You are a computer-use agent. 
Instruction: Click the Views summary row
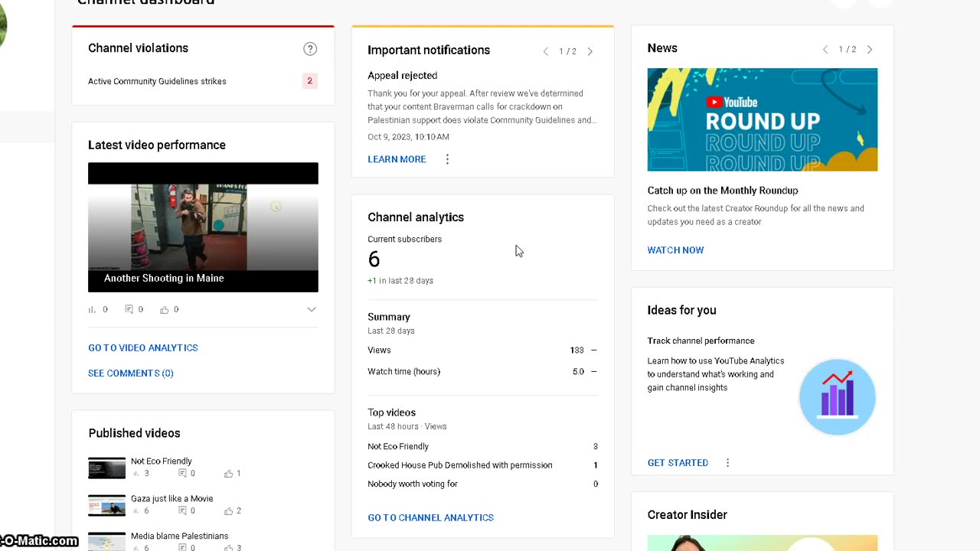482,350
